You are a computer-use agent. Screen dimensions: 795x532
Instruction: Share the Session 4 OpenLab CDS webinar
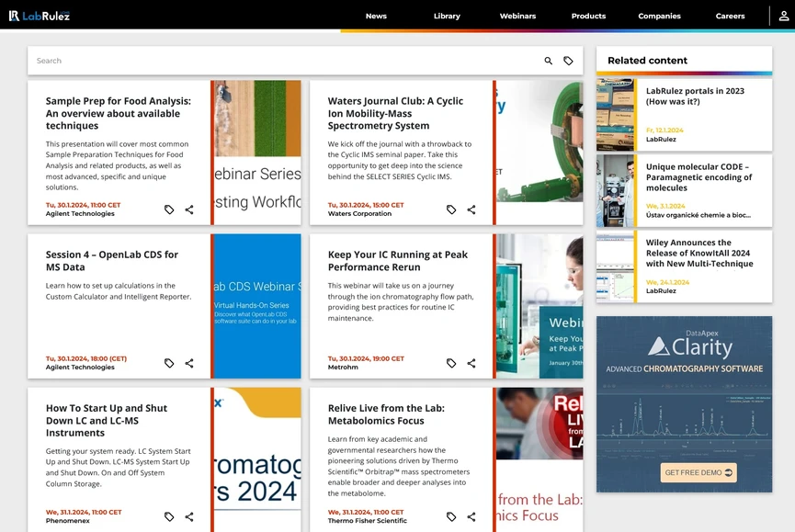tap(189, 363)
